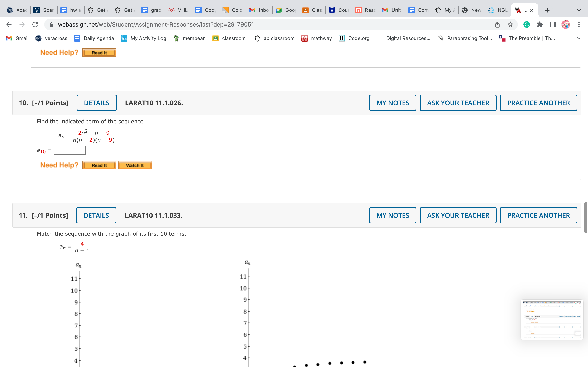
Task: Open the Extensions puzzle icon
Action: click(x=540, y=24)
